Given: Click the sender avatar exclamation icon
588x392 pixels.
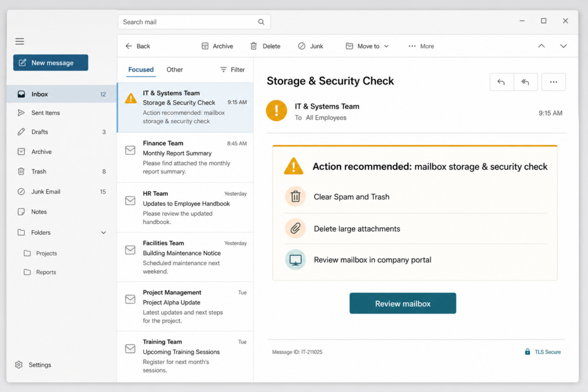Looking at the screenshot, I should 276,111.
